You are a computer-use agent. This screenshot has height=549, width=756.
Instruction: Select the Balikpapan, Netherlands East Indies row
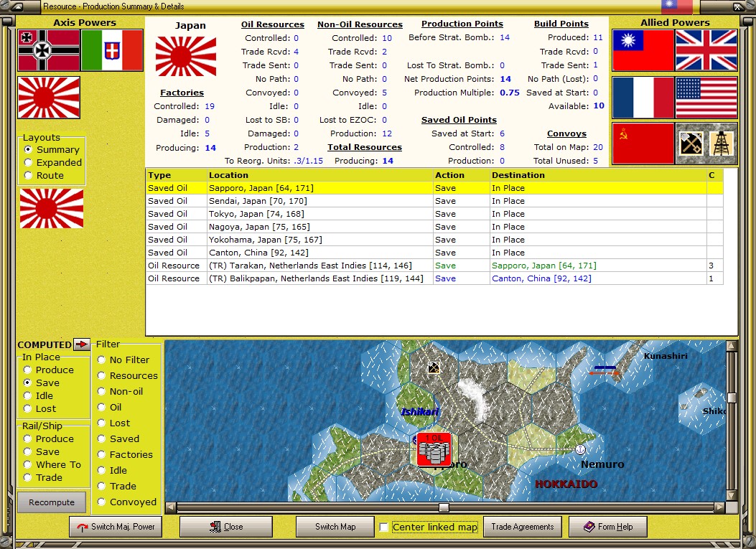point(434,278)
